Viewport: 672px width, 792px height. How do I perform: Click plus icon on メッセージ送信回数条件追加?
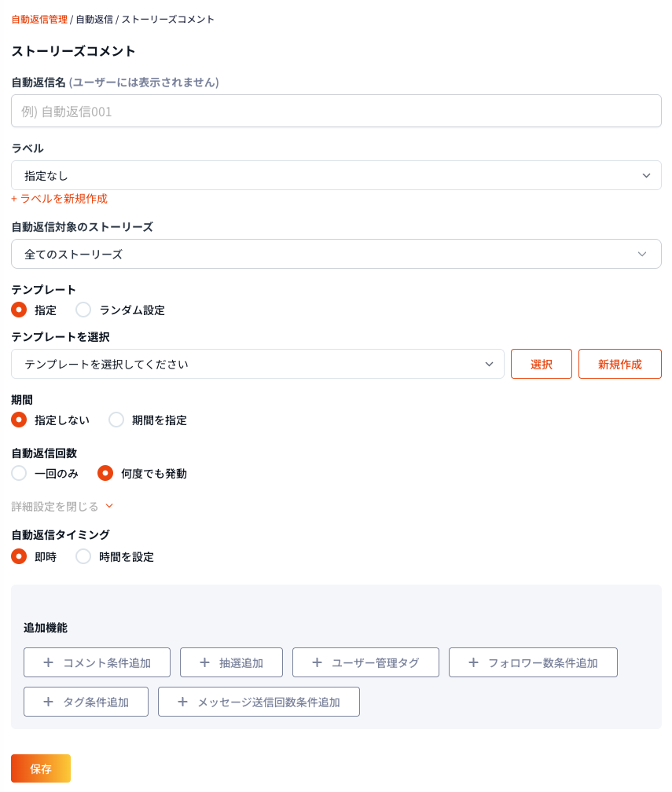[x=182, y=702]
